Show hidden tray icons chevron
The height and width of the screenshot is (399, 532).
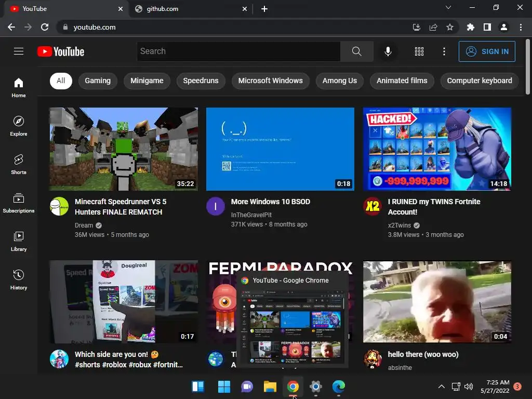(442, 387)
